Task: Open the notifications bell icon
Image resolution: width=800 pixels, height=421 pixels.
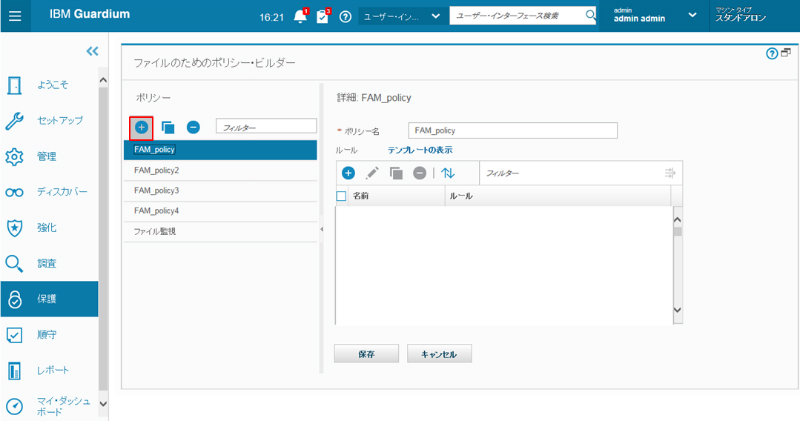Action: (300, 17)
